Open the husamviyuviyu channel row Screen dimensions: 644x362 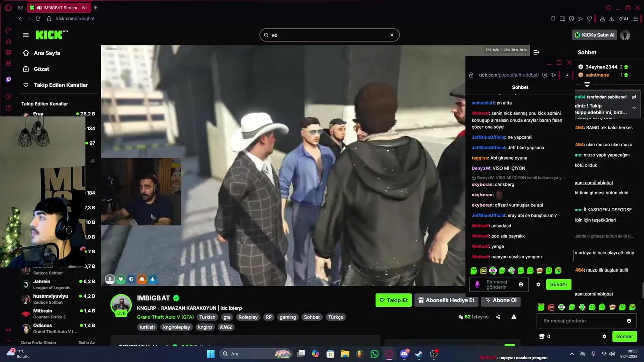[x=58, y=299]
